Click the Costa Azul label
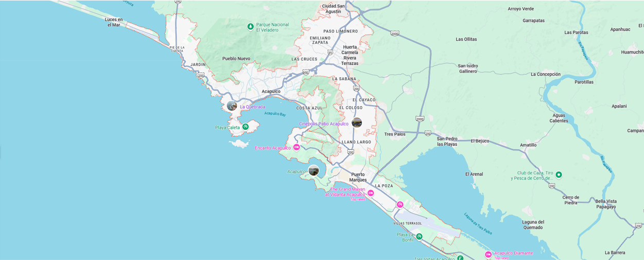 [309, 108]
